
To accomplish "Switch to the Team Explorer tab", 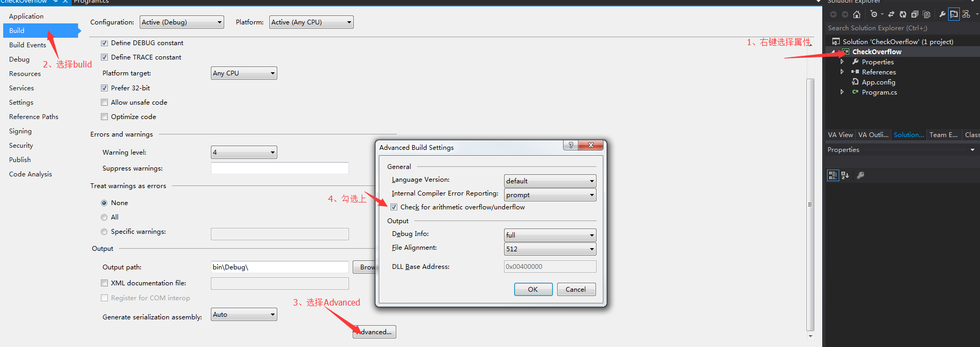I will [x=944, y=135].
